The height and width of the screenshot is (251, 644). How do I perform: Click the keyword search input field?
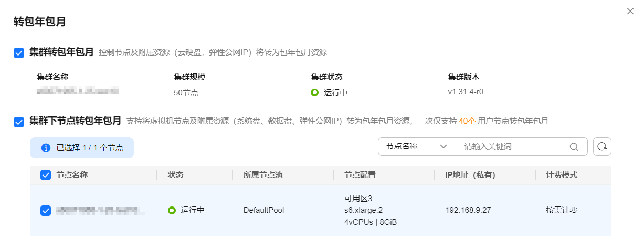513,147
